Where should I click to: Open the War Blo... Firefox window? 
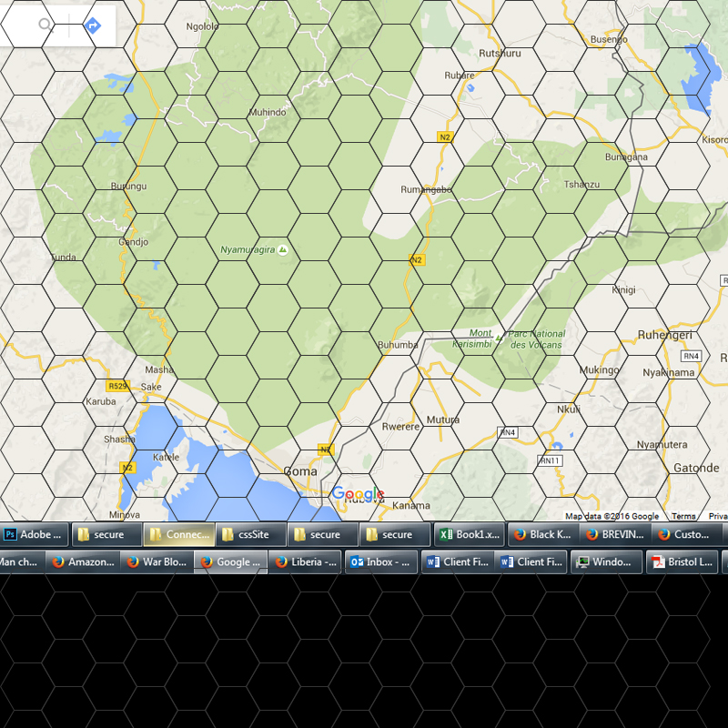pyautogui.click(x=157, y=561)
